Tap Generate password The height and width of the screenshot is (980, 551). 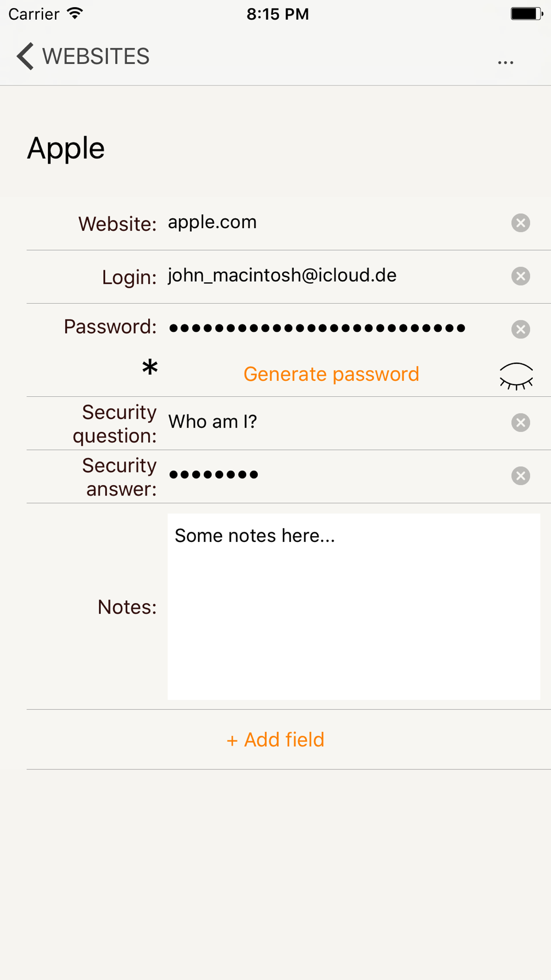coord(331,374)
